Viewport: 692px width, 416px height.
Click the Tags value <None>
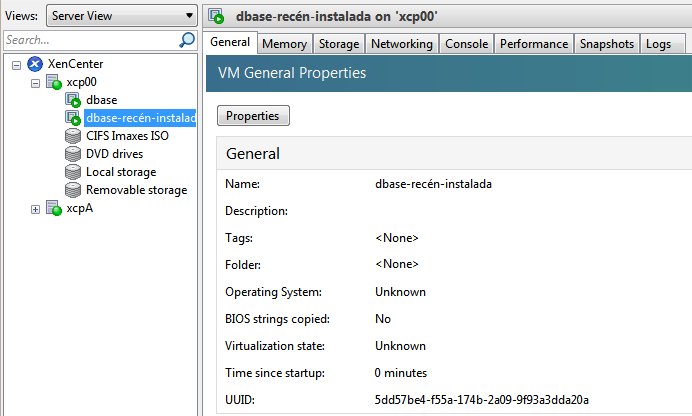397,238
